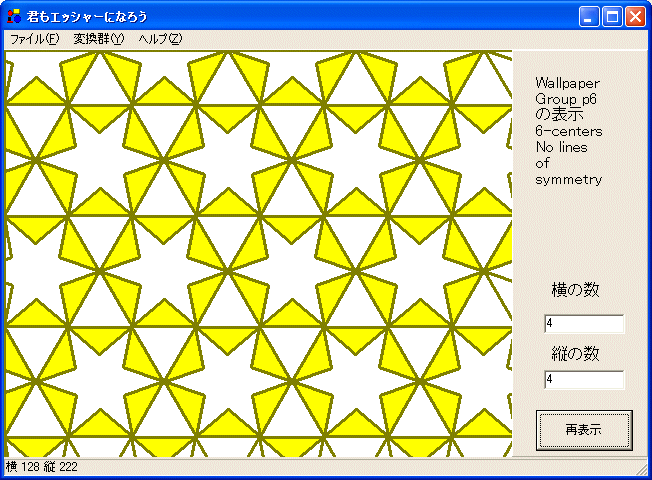Image resolution: width=652 pixels, height=480 pixels.
Task: Click the window resize grip corner
Action: (x=642, y=469)
